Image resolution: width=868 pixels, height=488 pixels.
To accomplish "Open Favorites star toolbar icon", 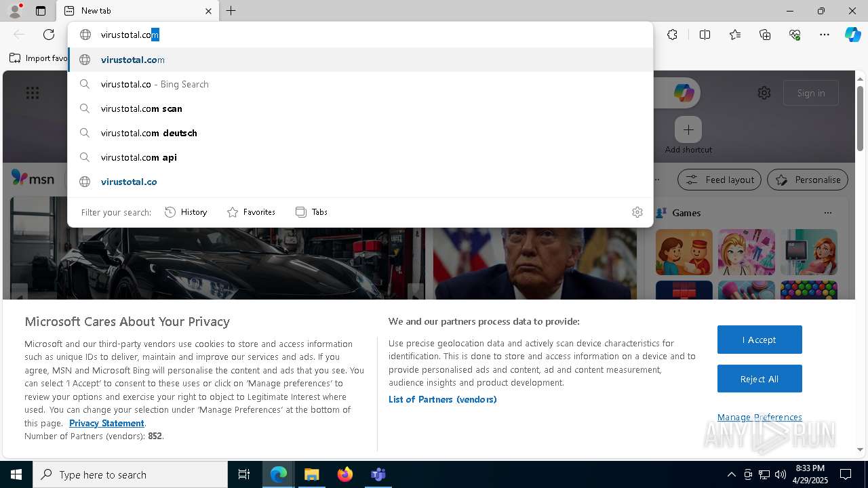I will (x=735, y=35).
